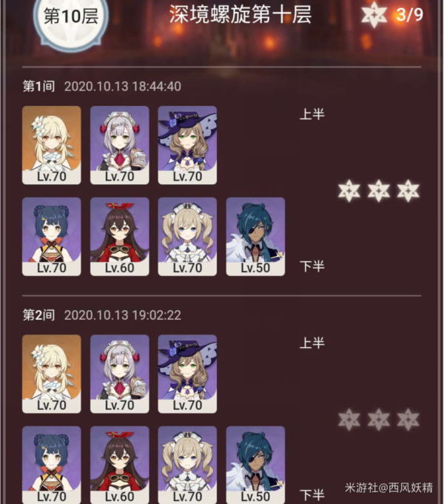Click first earned star of chamber 1
444x504 pixels.
(349, 191)
